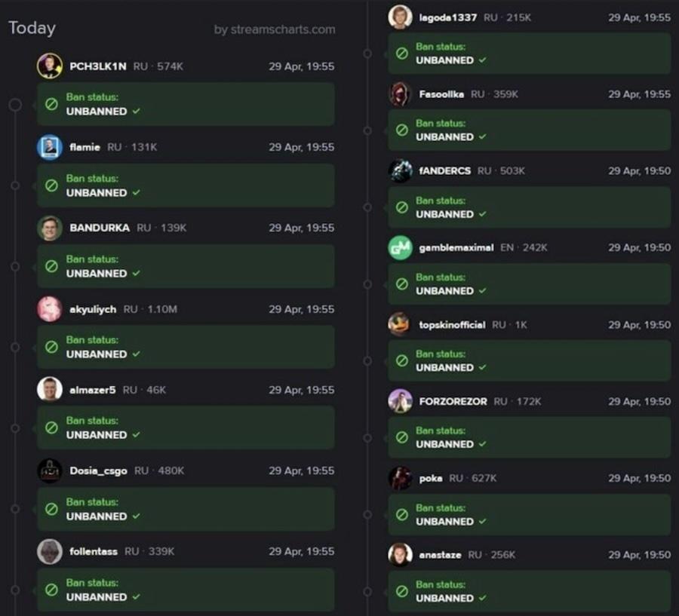679x616 pixels.
Task: Select the green GM avatar of gamblemaximal
Action: pyautogui.click(x=400, y=247)
